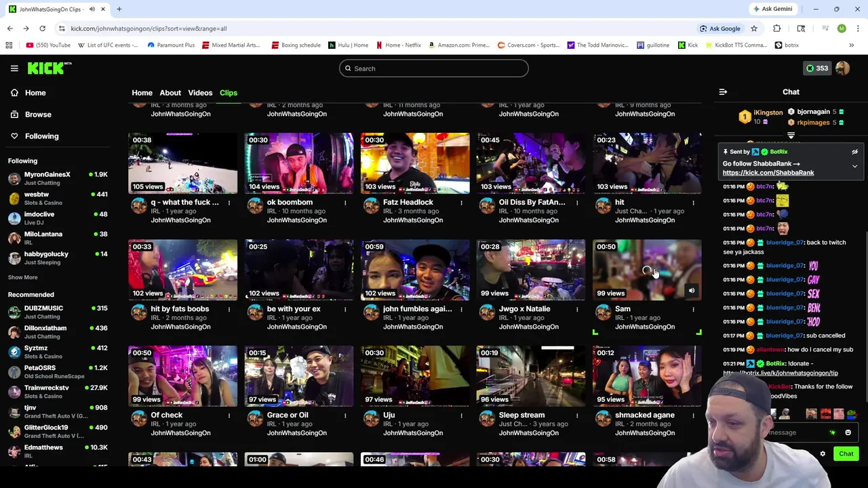Open the Kick hamburger menu
The height and width of the screenshot is (488, 868).
click(x=14, y=68)
